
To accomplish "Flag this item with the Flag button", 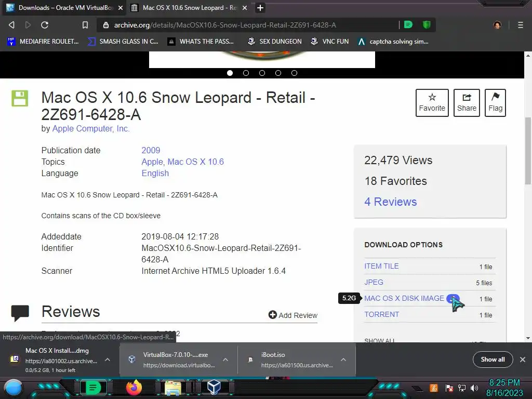I will pos(495,103).
